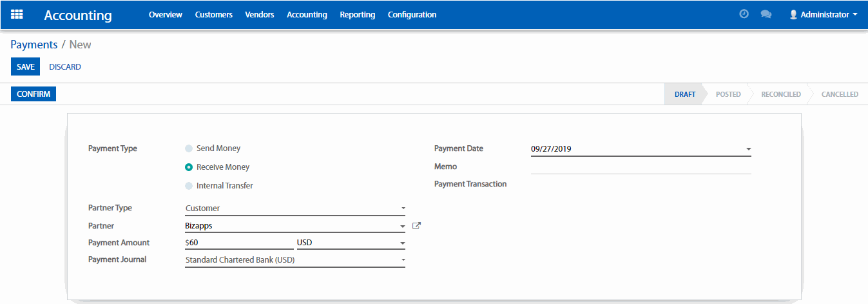868x304 pixels.
Task: Click the clock activities icon
Action: tap(744, 14)
